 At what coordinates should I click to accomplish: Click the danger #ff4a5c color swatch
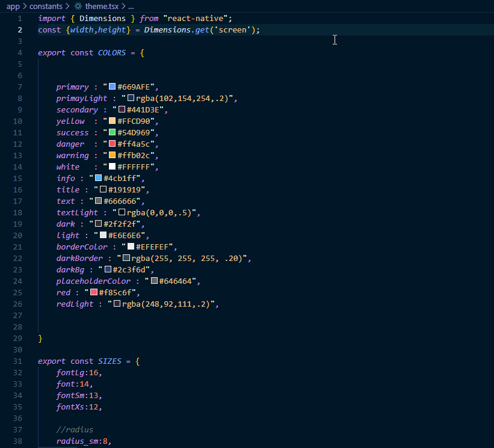coord(112,144)
